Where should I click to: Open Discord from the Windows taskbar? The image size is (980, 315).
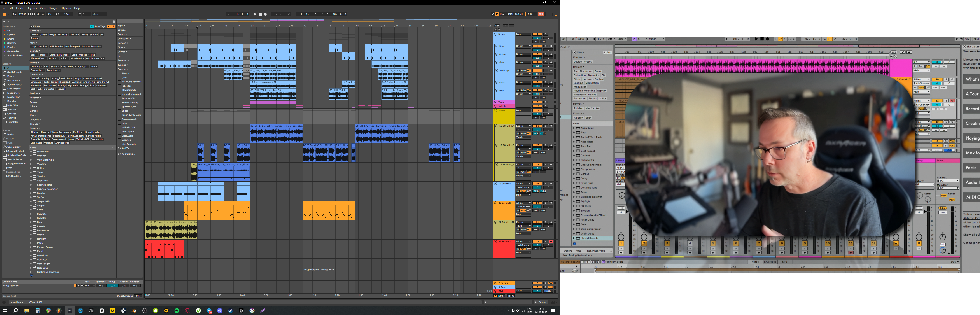tap(219, 310)
